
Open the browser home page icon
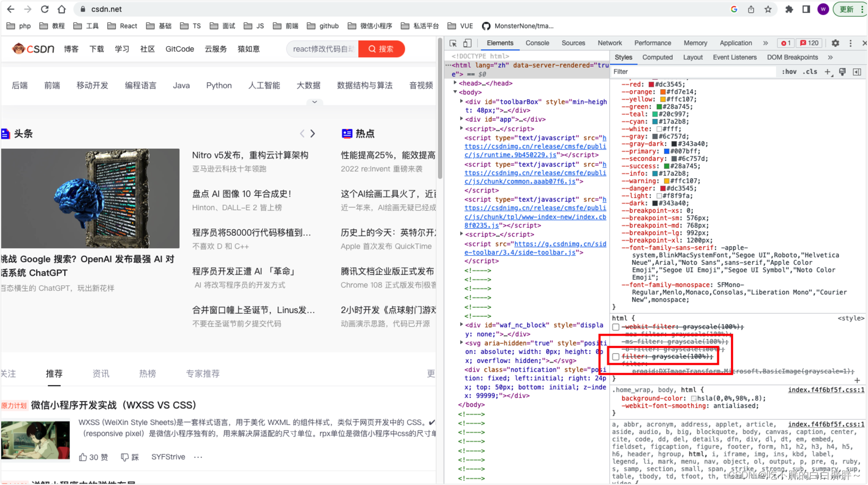click(62, 9)
